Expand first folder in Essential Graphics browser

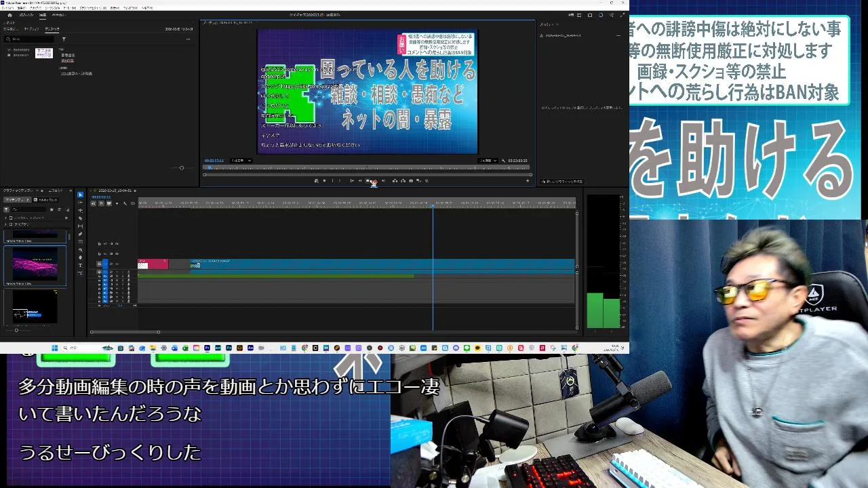point(5,218)
